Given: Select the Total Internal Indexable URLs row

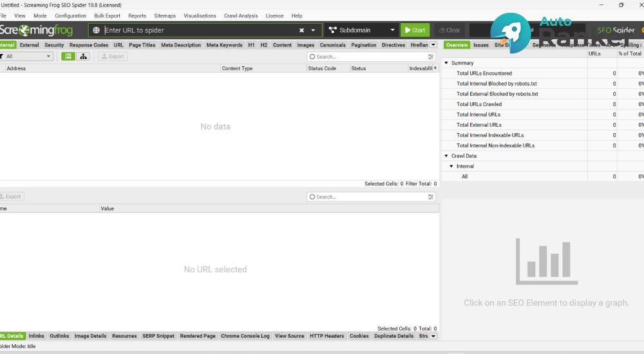Looking at the screenshot, I should pos(542,135).
